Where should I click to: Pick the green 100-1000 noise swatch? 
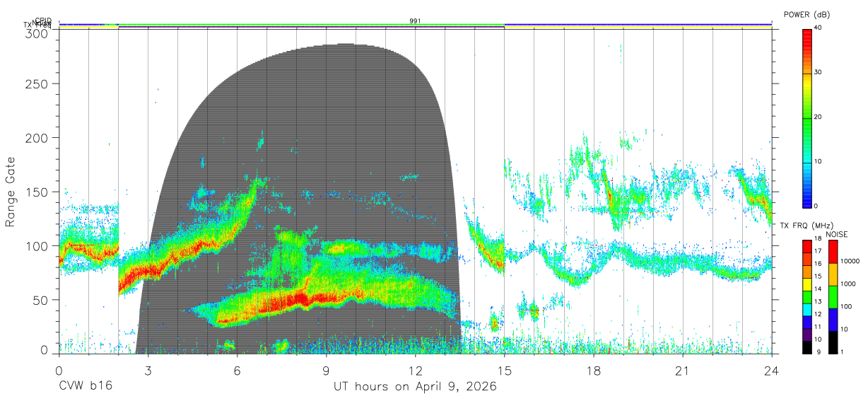[833, 297]
